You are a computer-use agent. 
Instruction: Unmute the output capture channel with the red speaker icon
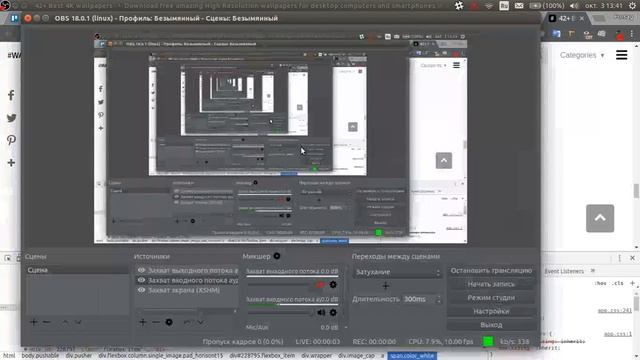[320, 284]
